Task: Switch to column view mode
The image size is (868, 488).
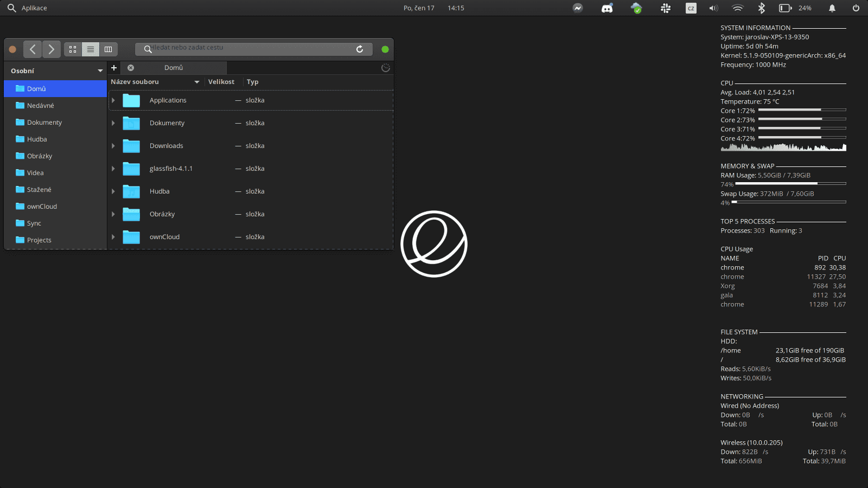Action: click(x=108, y=49)
